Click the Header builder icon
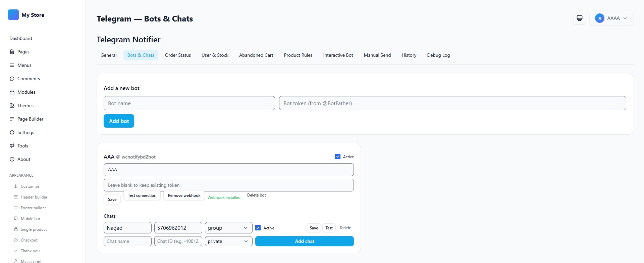 [x=16, y=197]
